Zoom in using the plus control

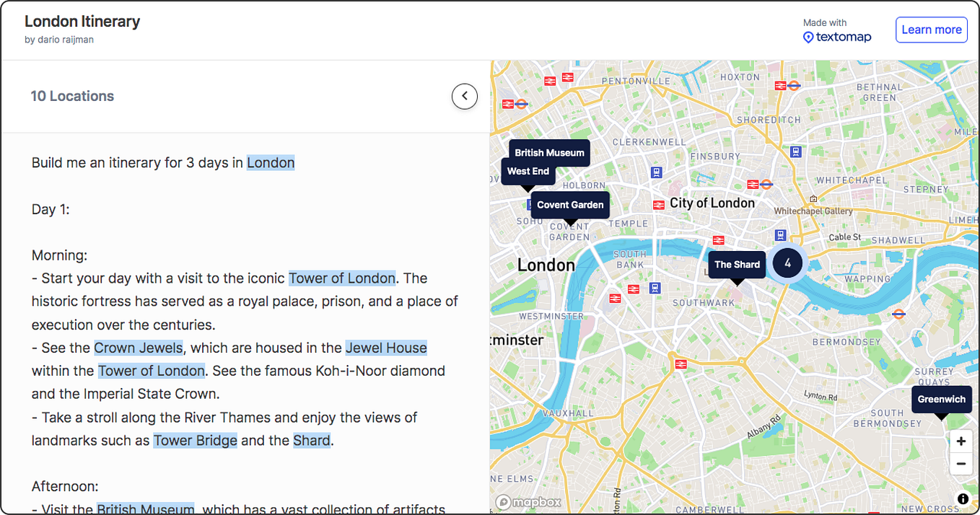click(961, 441)
